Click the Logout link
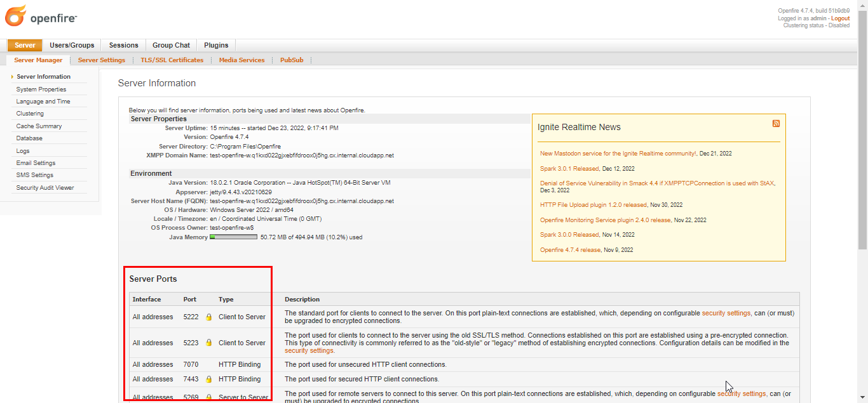Screen dimensions: 868x403 click(840, 18)
